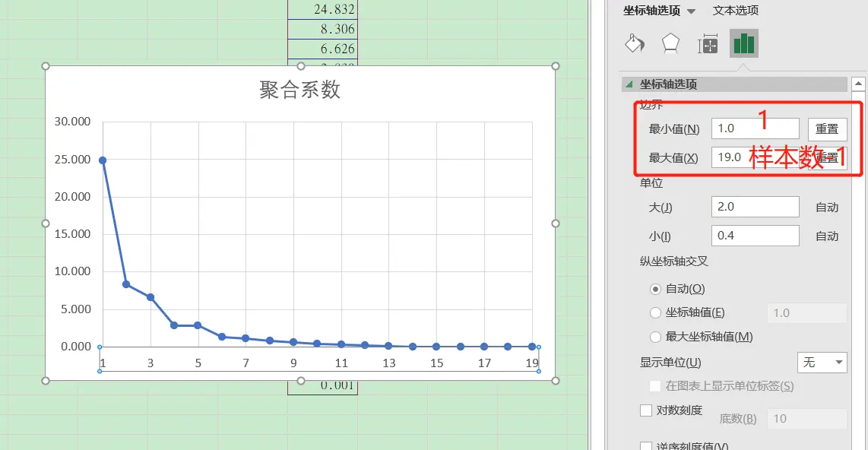868x450 pixels.
Task: Select the cell containing 24.832
Action: (322, 9)
